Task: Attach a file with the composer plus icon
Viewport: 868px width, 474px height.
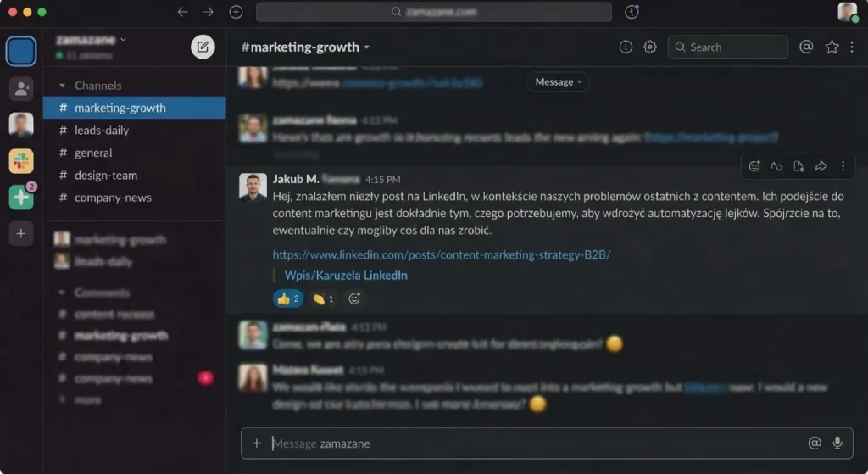Action: [x=256, y=443]
